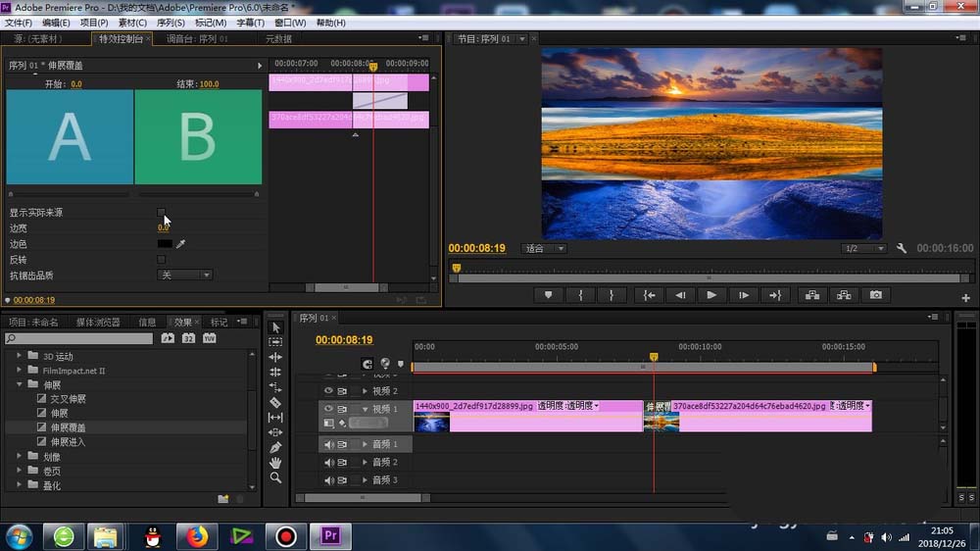The width and height of the screenshot is (980, 551).
Task: Select the 交叉伸展 transition effect
Action: 69,398
